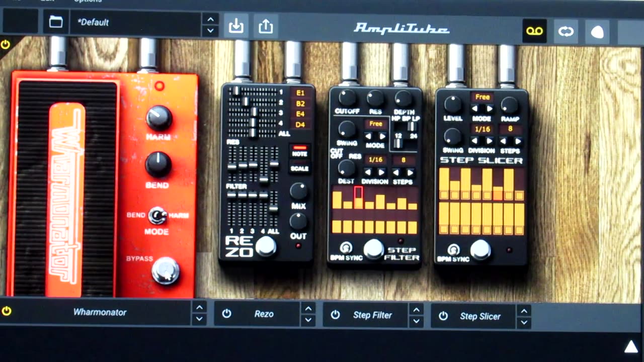644x362 pixels.
Task: Click the Rezo NOTE button
Action: pos(299,151)
